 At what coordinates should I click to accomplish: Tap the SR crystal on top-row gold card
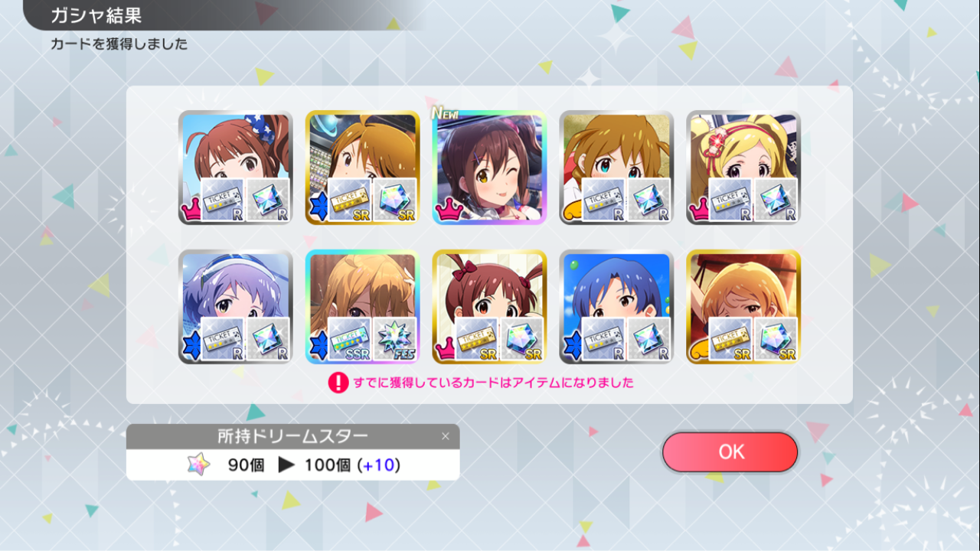(395, 200)
